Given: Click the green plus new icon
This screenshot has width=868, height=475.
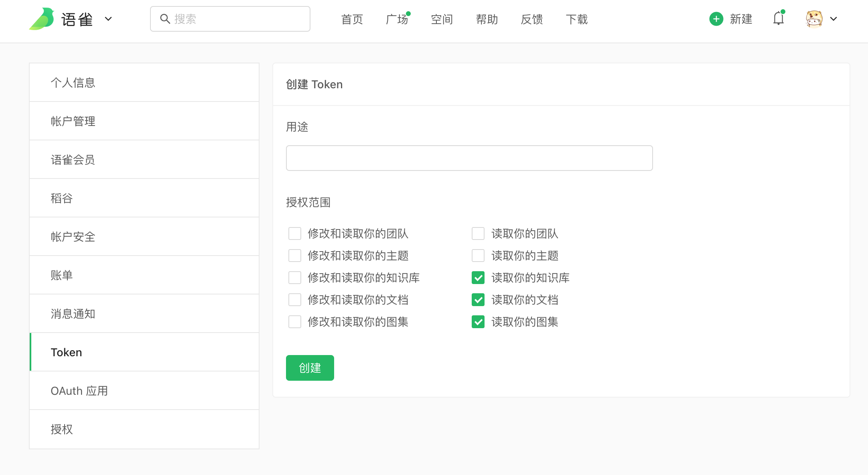Looking at the screenshot, I should click(x=716, y=19).
